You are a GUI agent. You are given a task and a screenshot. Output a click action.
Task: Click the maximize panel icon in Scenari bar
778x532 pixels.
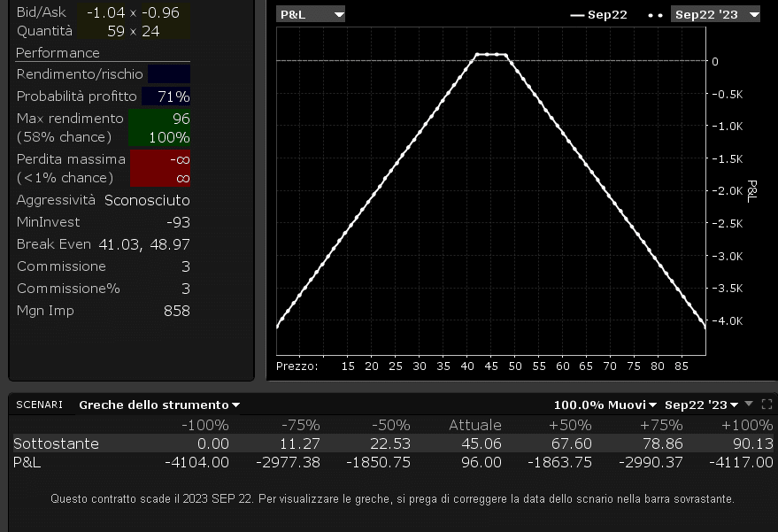[766, 405]
